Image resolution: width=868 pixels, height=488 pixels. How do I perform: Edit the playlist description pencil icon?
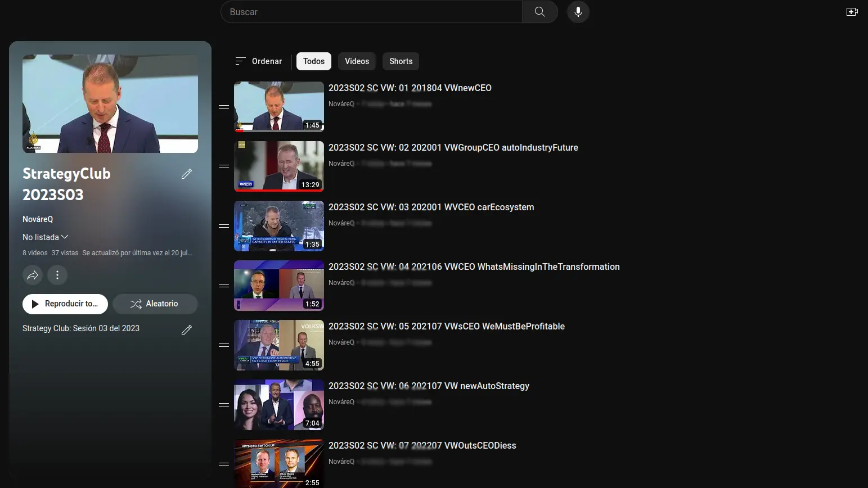coord(187,330)
